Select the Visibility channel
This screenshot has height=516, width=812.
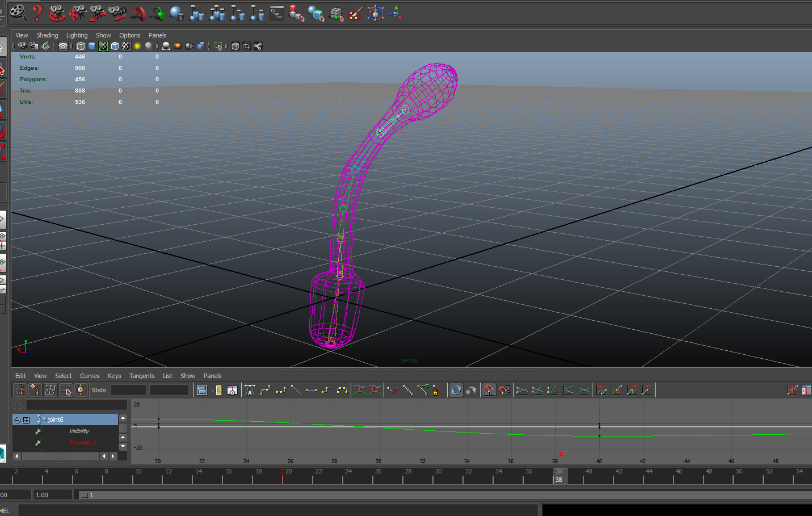point(79,431)
